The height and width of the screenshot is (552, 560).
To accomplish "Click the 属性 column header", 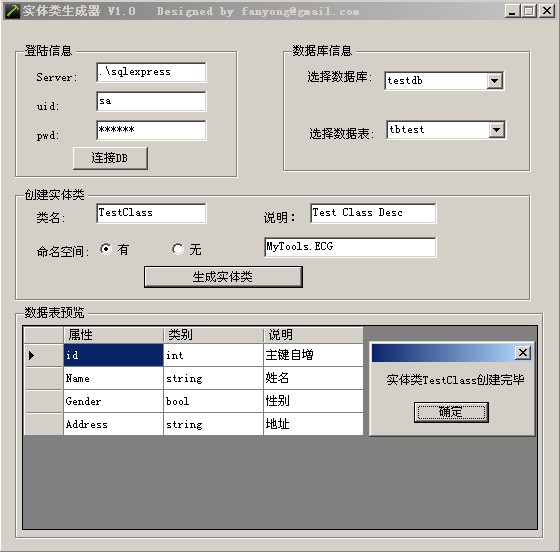I will click(113, 335).
